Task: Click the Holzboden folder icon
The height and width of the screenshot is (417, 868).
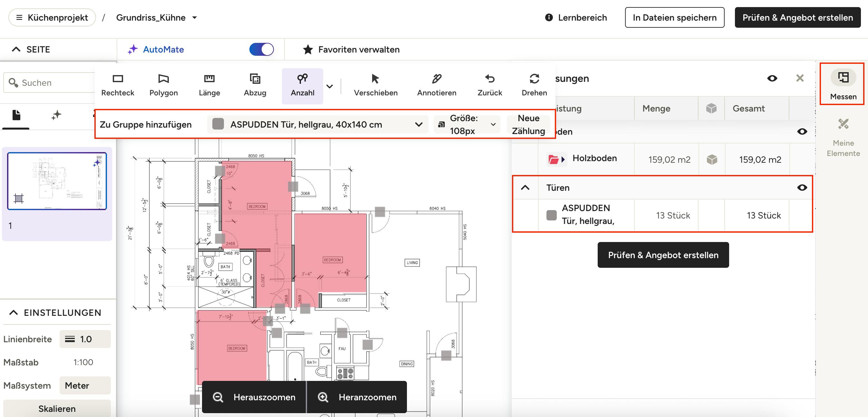Action: pyautogui.click(x=553, y=159)
